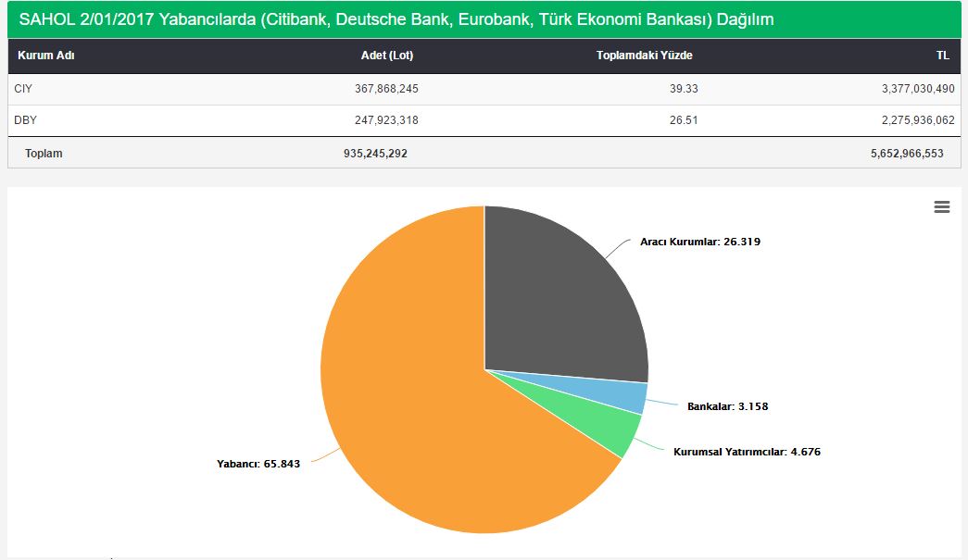Screen dimensions: 968x560
Task: Click the TL amount 2,275,936,062
Action: pyautogui.click(x=918, y=120)
